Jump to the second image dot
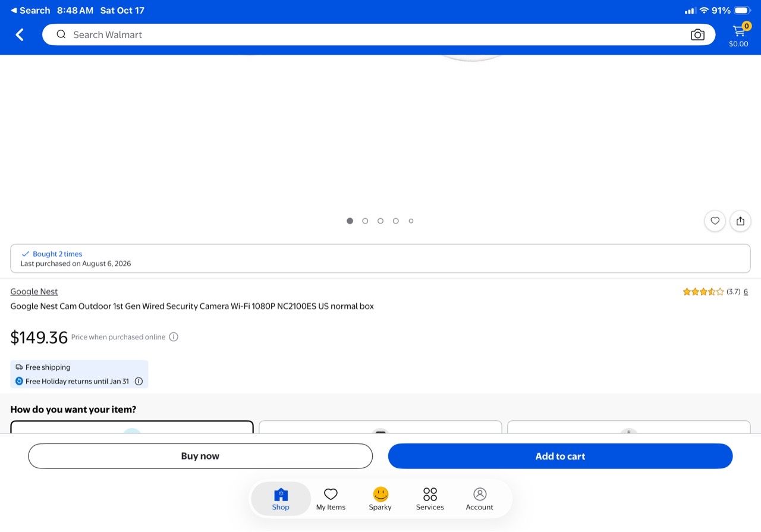 365,221
